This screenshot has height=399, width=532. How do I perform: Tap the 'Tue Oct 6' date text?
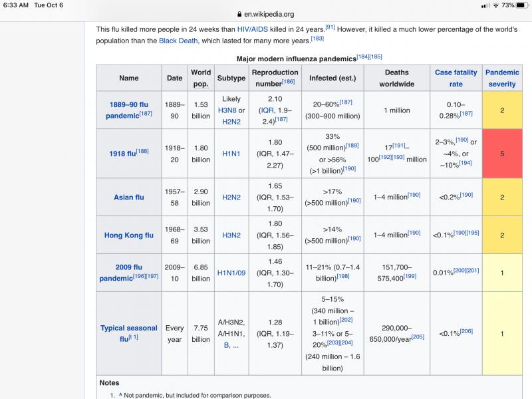(x=49, y=5)
